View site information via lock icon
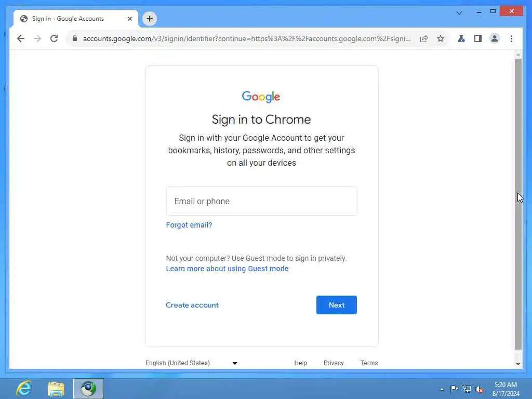Viewport: 532px width, 399px height. tap(75, 38)
